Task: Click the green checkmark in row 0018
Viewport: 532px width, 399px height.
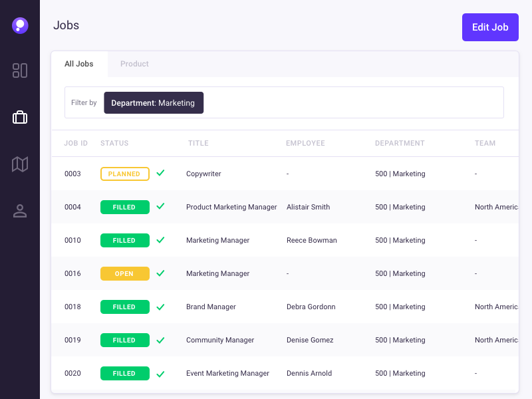Action: (160, 307)
